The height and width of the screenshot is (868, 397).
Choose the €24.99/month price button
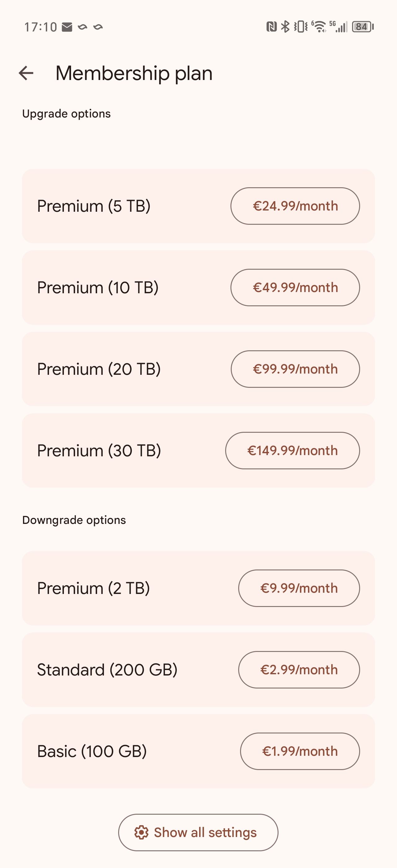(295, 206)
